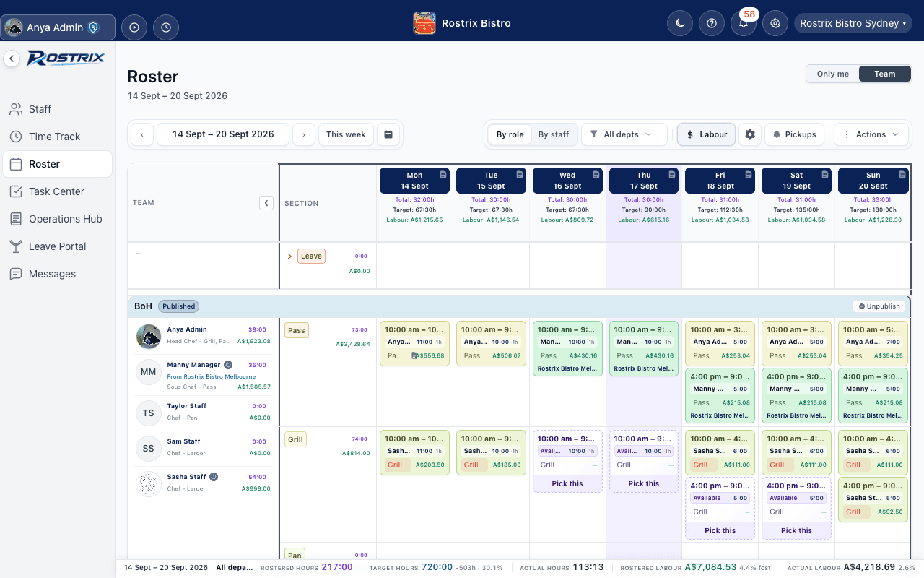Expand the Leave section row
This screenshot has width=924, height=578.
(x=290, y=256)
